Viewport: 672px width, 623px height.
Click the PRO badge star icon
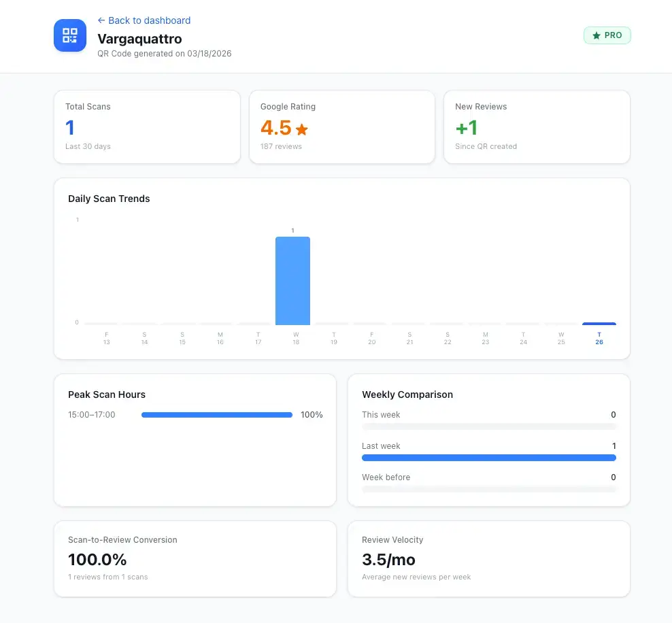coord(597,35)
